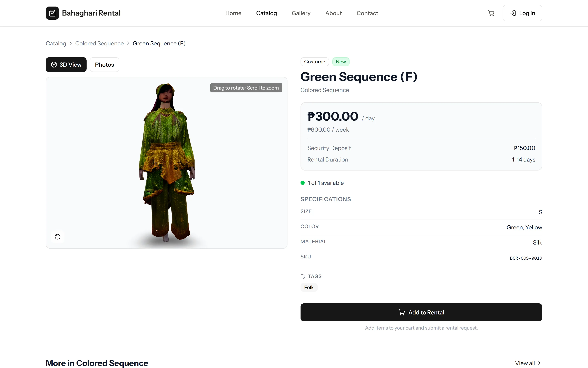Viewport: 588px width, 368px height.
Task: Click the Add to Rental button
Action: coord(421,312)
